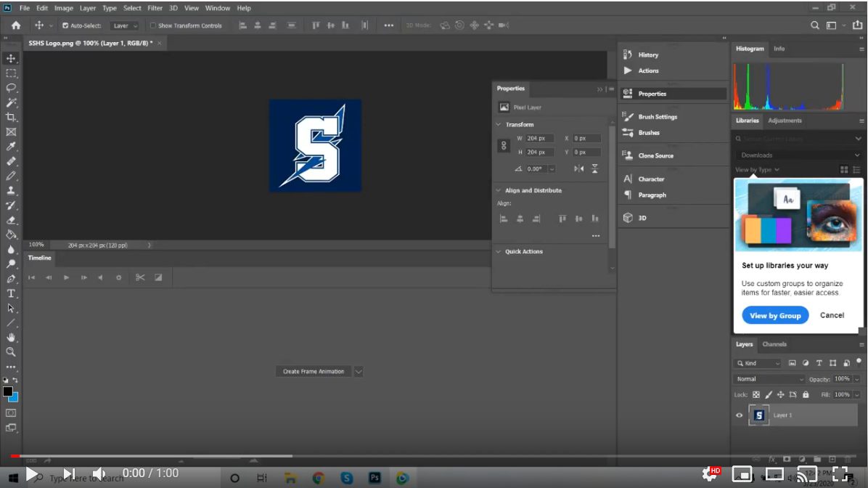This screenshot has height=488, width=868.
Task: Open the Kind filter dropdown
Action: [758, 363]
